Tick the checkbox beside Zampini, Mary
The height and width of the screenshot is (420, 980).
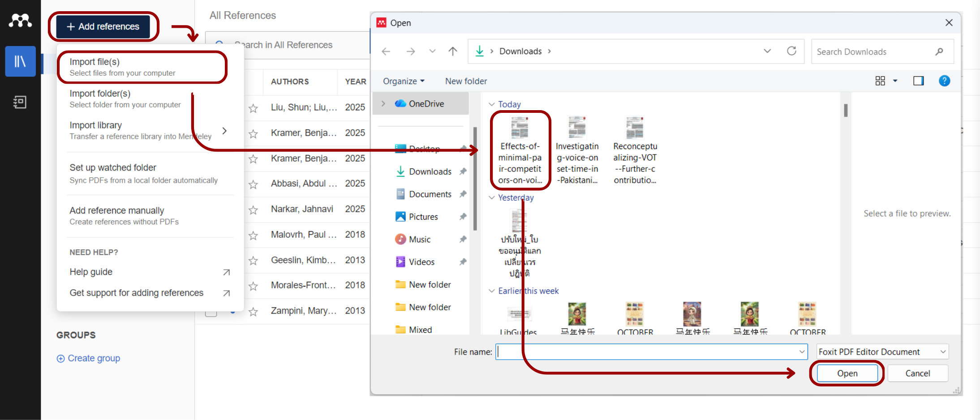[211, 312]
